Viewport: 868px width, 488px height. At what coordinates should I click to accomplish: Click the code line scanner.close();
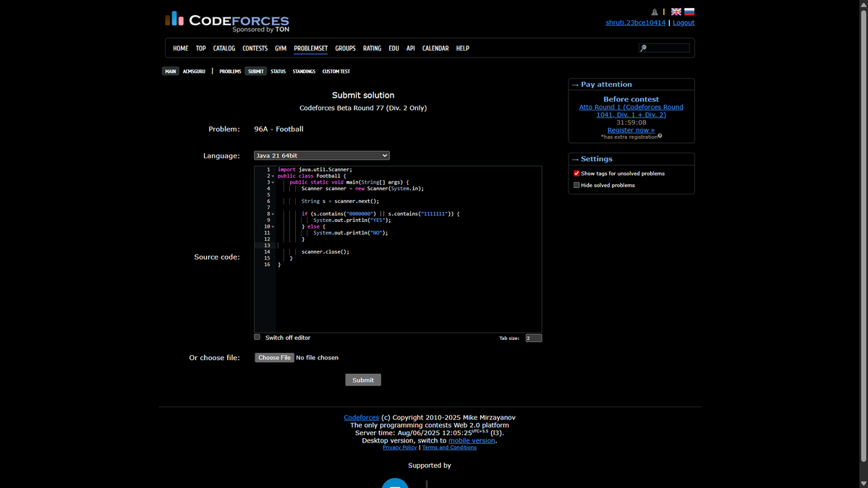(x=325, y=252)
